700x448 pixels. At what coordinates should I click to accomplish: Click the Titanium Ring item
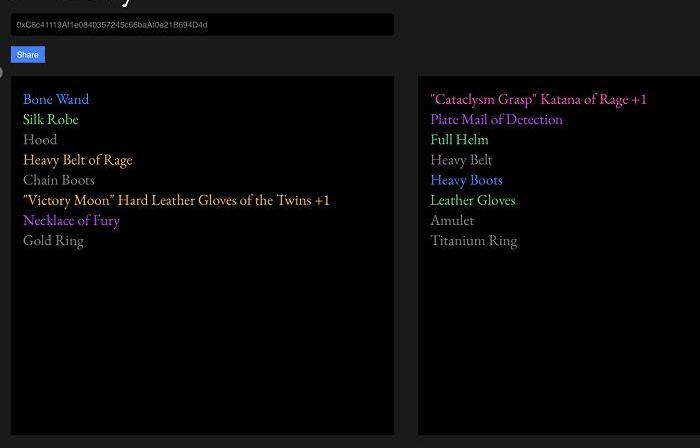(474, 240)
